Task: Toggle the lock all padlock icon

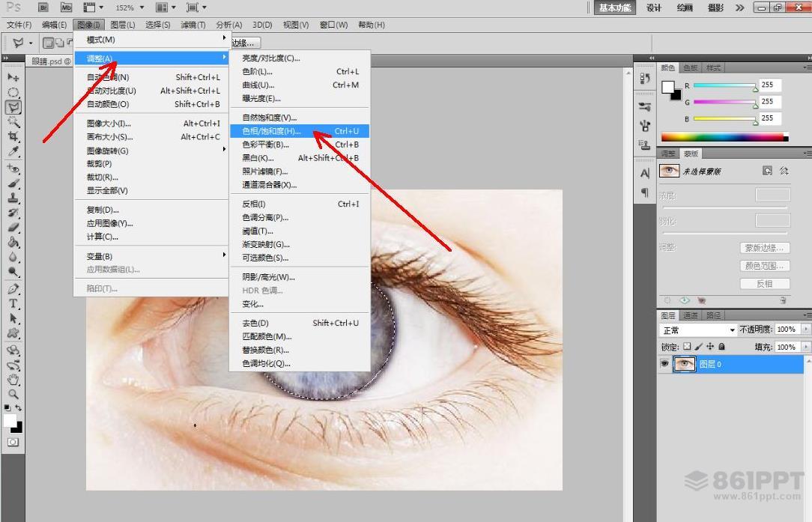Action: coord(721,347)
